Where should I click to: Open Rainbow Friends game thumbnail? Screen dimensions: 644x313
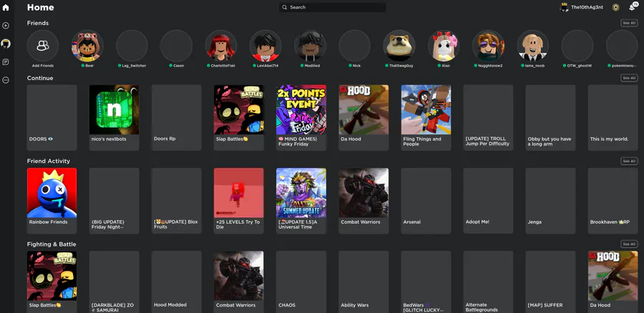click(52, 193)
